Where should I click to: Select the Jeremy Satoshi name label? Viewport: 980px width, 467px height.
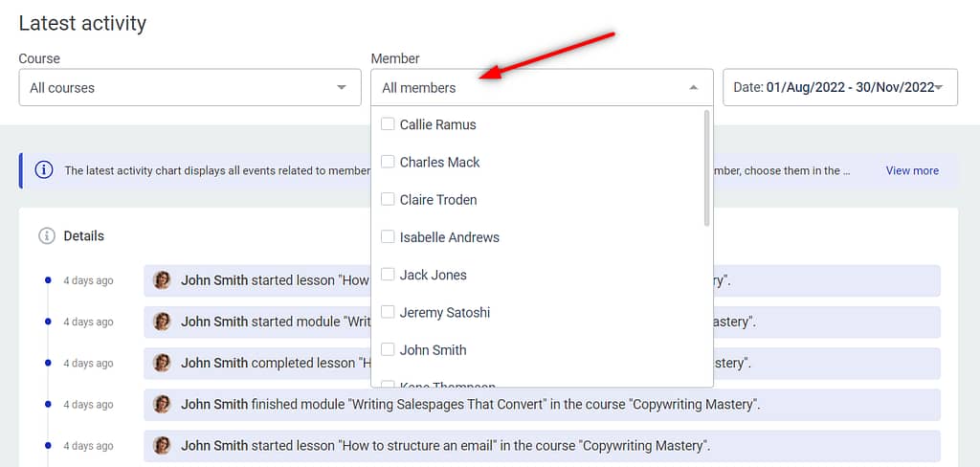tap(444, 312)
